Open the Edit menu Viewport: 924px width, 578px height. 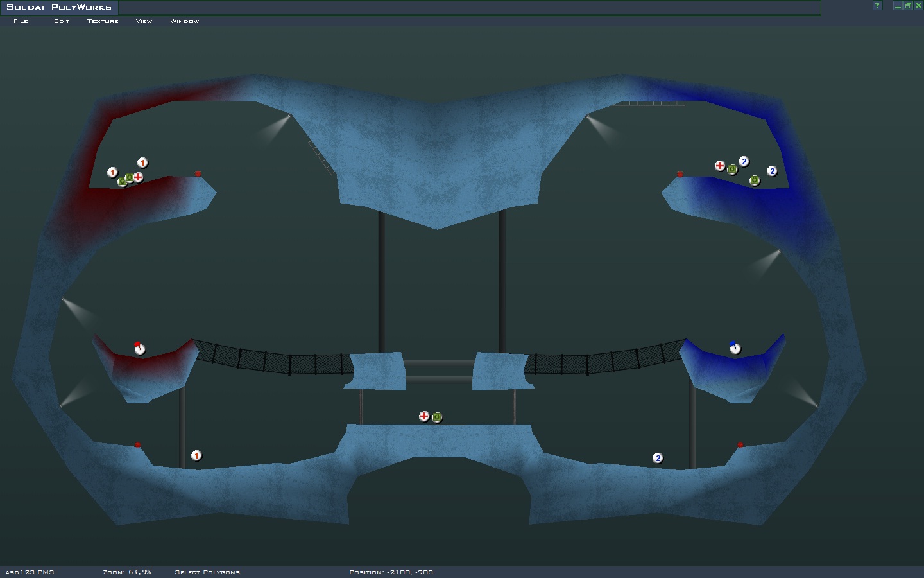pyautogui.click(x=62, y=21)
